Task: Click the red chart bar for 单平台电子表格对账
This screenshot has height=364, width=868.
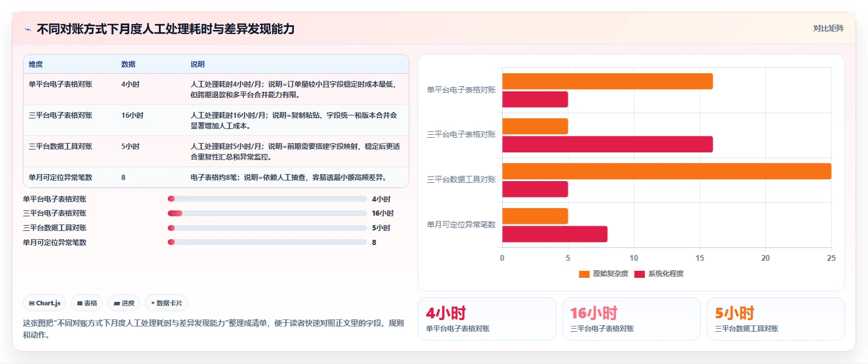Action: (x=535, y=100)
